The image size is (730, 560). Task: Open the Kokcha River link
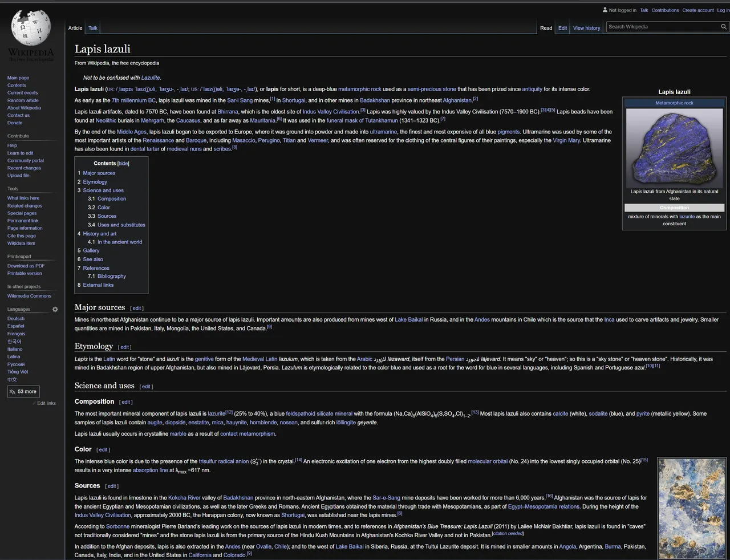point(184,498)
